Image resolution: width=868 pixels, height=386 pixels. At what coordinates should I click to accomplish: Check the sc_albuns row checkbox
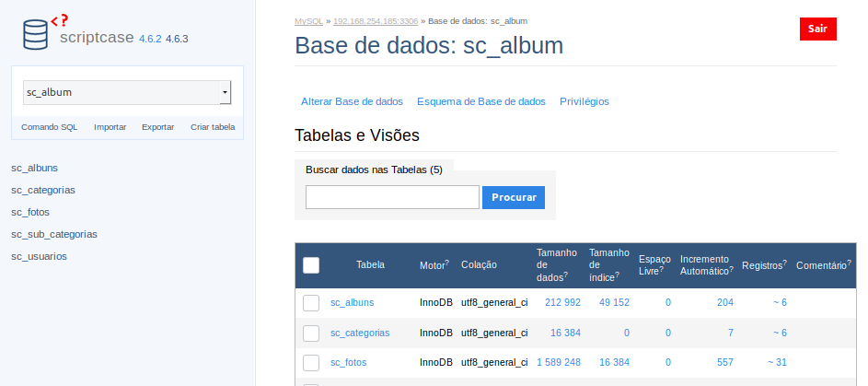(311, 303)
